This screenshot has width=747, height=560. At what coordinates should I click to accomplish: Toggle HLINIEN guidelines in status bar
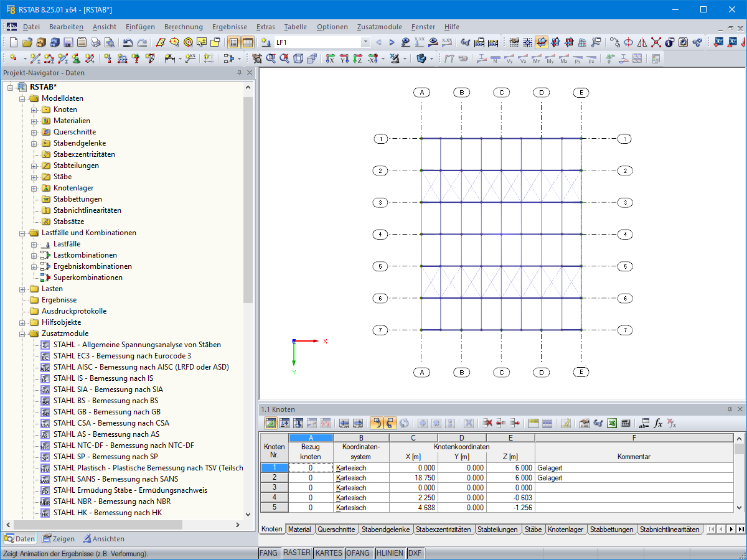[x=390, y=553]
